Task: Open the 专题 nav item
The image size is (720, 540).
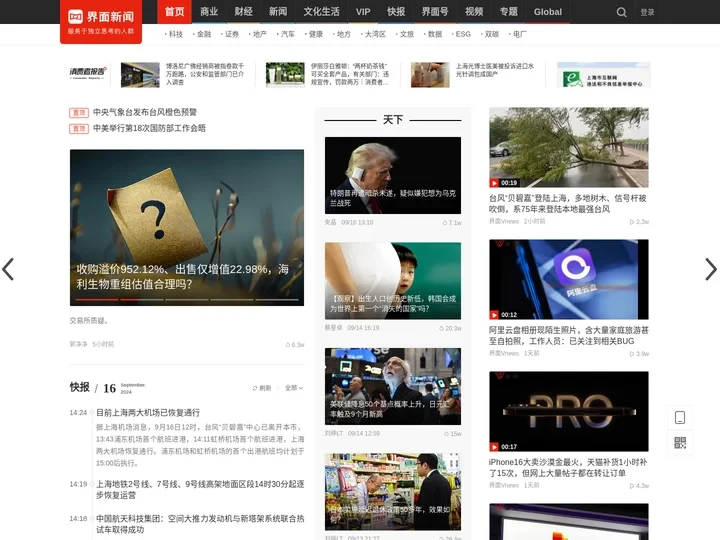Action: [508, 11]
